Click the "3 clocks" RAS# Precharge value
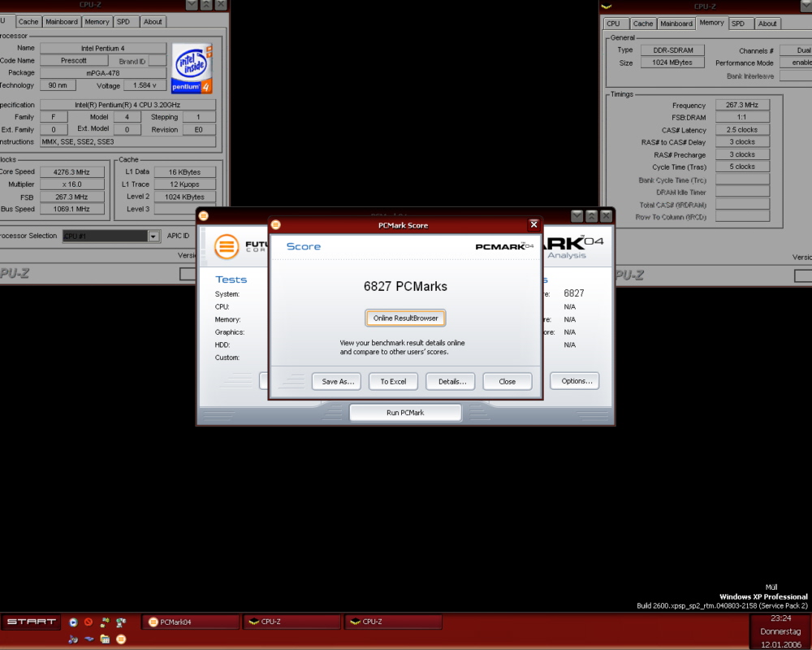Screen dimensions: 812x650 (742, 154)
